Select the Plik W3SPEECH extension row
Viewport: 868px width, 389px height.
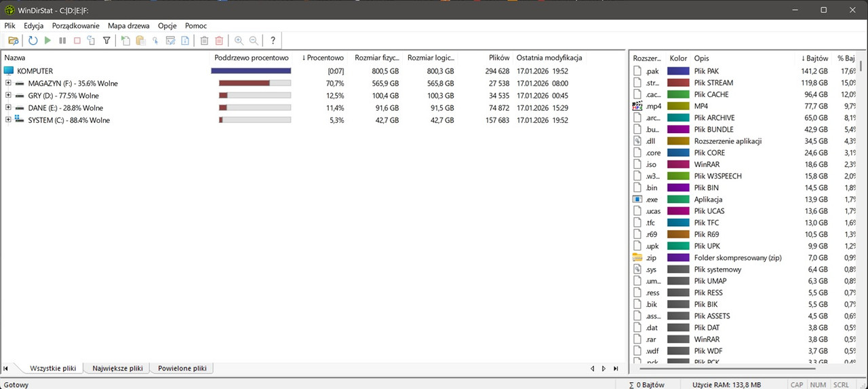745,176
